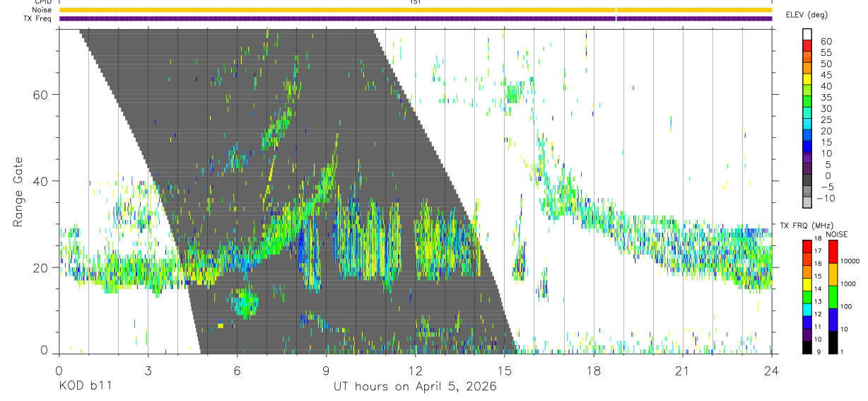The image size is (868, 401).
Task: Select the 'Noise' row label
Action: tap(40, 10)
